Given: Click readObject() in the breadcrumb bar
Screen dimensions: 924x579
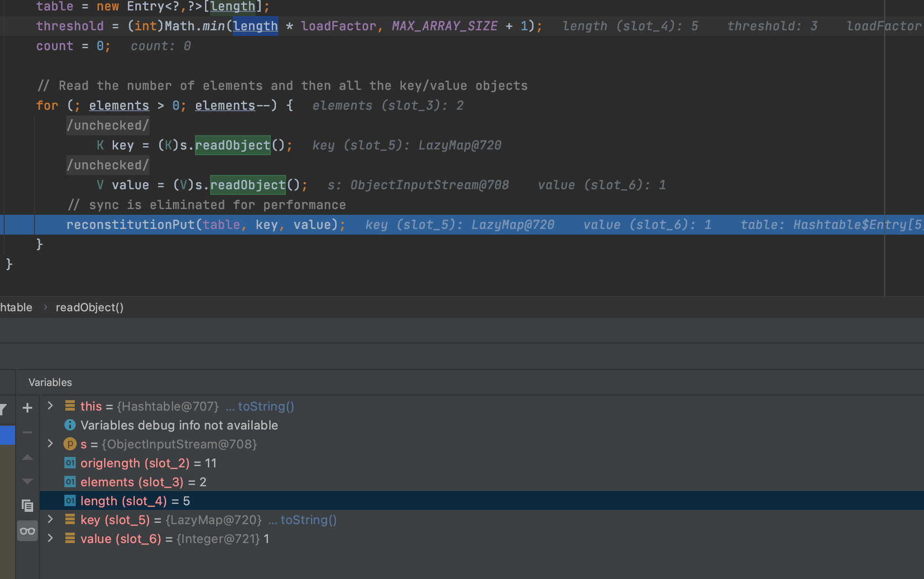Looking at the screenshot, I should point(89,307).
